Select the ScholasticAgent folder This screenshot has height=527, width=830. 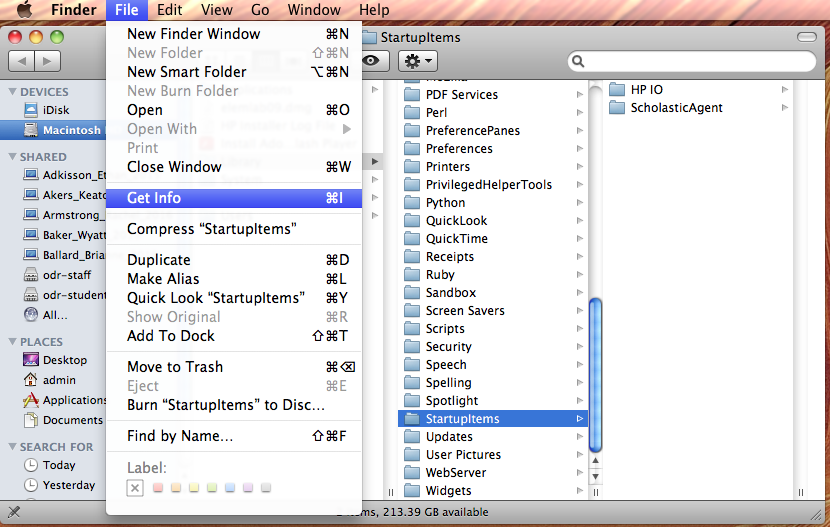click(666, 107)
